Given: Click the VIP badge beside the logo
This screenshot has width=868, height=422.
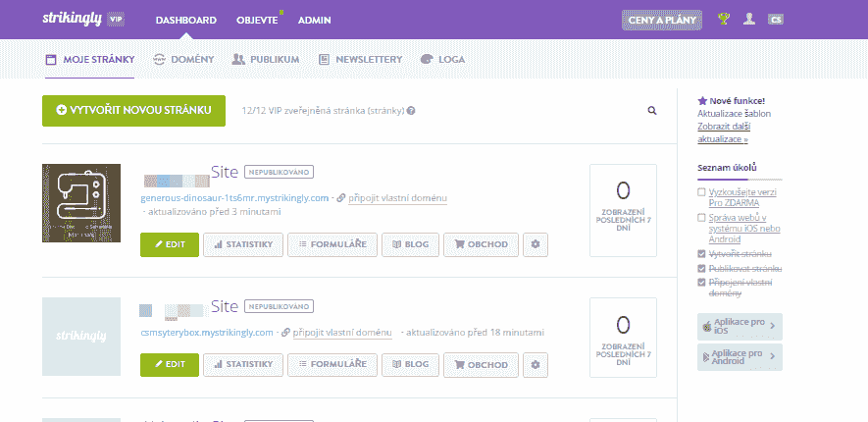Looking at the screenshot, I should [115, 20].
